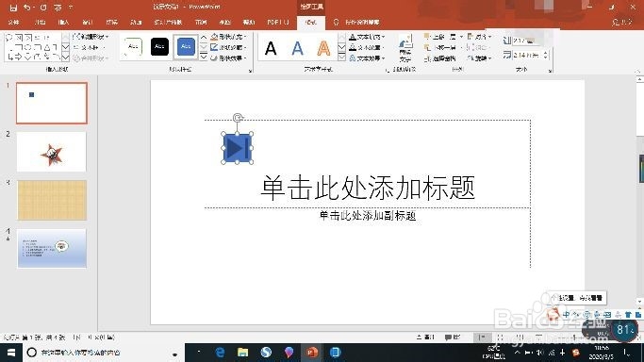This screenshot has height=362, width=644.
Task: Open the Shape Fill (形状填充) dropdown
Action: click(228, 37)
